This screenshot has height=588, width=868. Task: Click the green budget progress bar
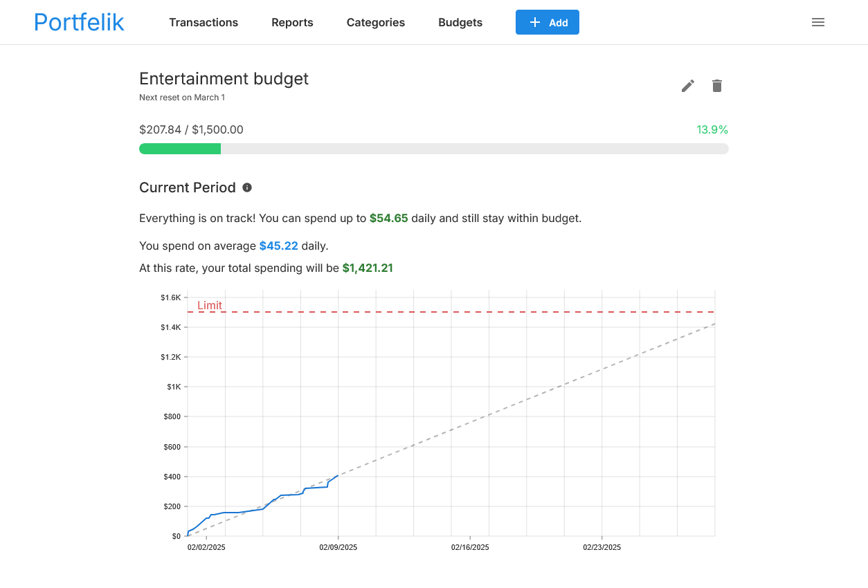click(180, 149)
